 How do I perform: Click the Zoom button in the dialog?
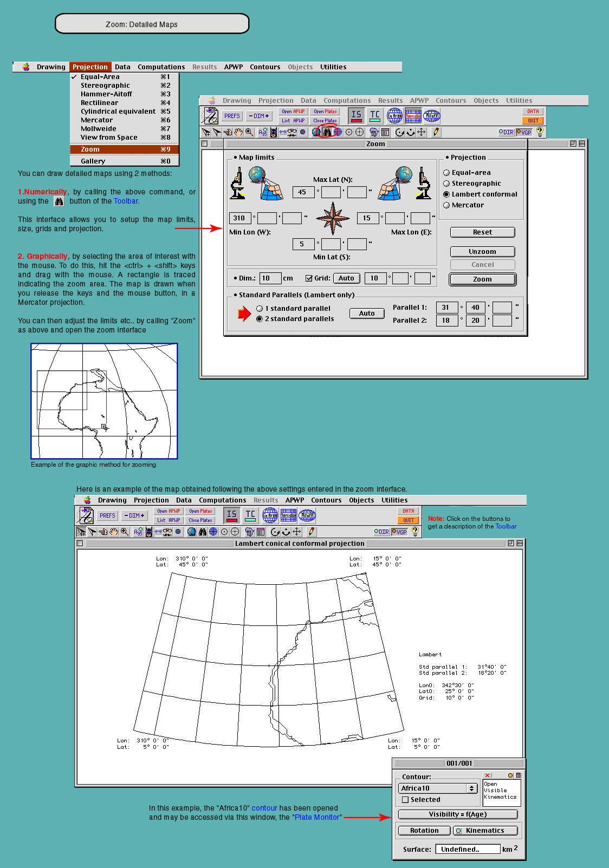[482, 279]
